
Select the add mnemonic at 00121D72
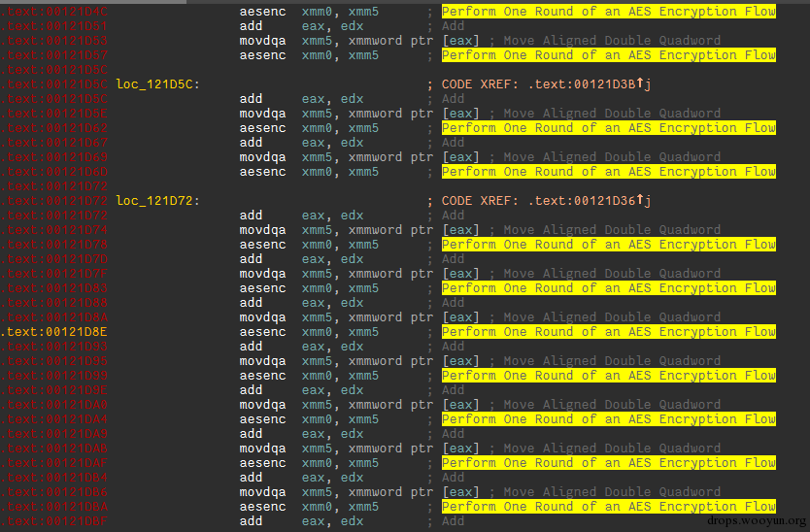(251, 216)
